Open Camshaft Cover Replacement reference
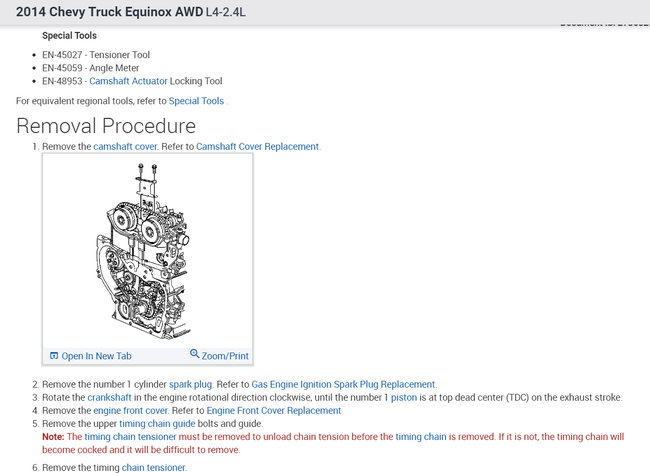This screenshot has height=473, width=650. click(257, 146)
